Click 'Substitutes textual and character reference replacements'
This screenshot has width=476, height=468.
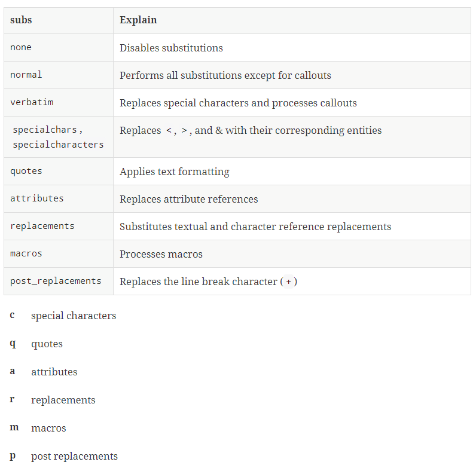(x=255, y=227)
